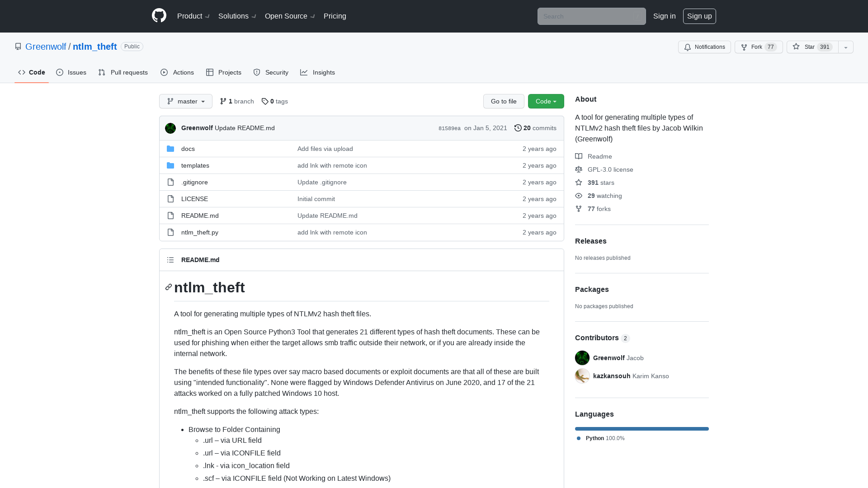Click the table of contents icon on README.md

tap(170, 260)
